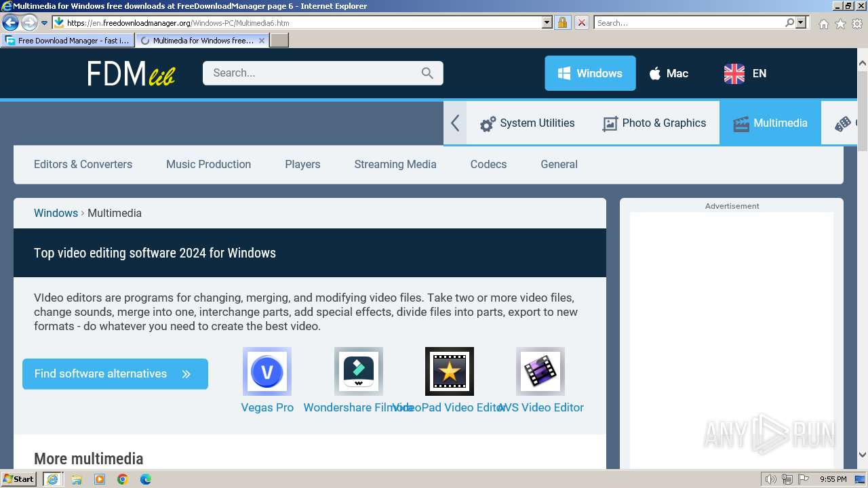The width and height of the screenshot is (868, 488).
Task: Expand the address bar autocomplete dropdown
Action: (547, 22)
